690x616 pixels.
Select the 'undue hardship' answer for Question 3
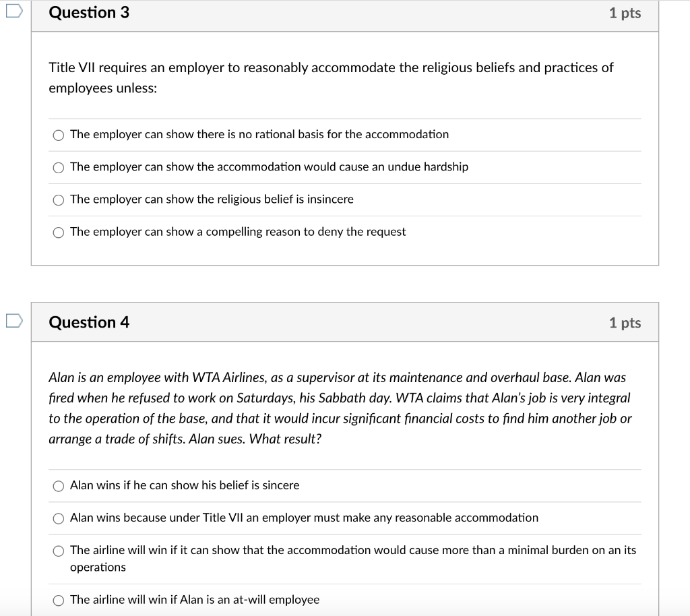[59, 167]
